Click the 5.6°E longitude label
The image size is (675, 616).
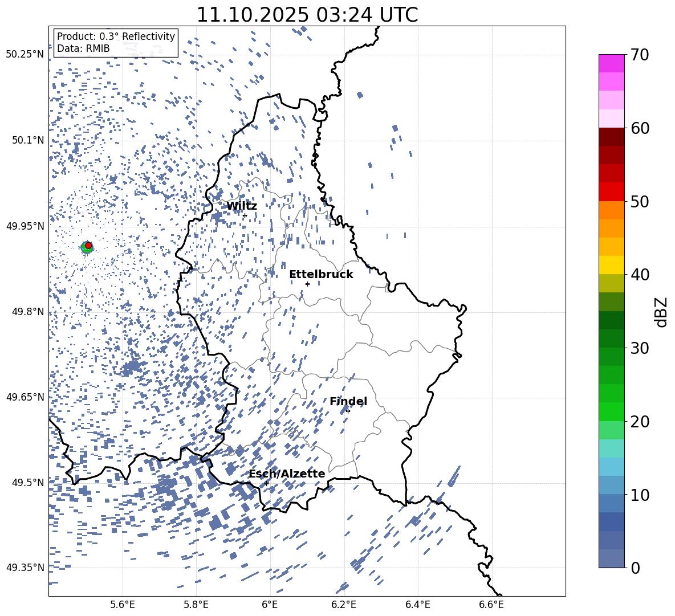pos(123,605)
